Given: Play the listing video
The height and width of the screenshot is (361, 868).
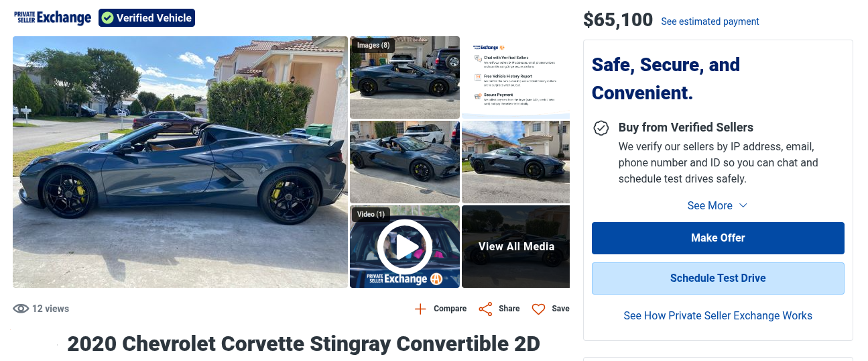Looking at the screenshot, I should [x=405, y=247].
